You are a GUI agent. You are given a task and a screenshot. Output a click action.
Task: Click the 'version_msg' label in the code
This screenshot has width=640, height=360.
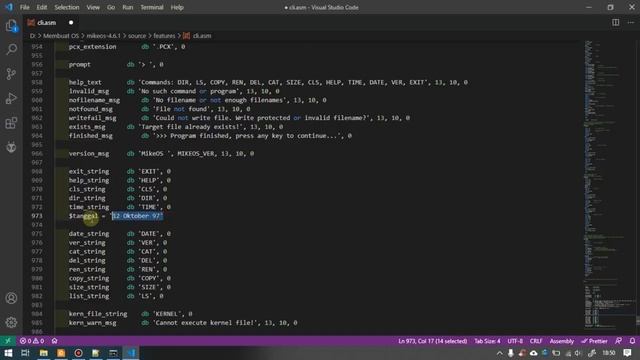point(89,153)
